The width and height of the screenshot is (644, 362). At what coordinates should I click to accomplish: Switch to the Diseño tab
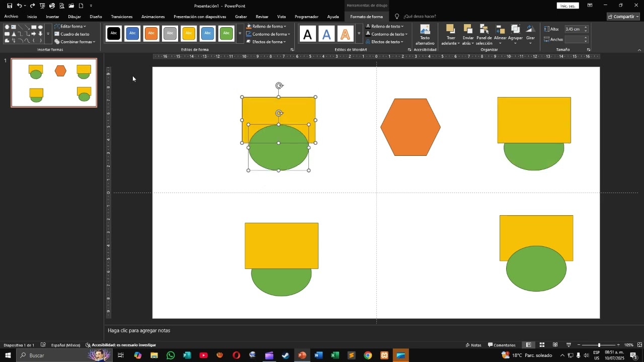click(x=96, y=17)
